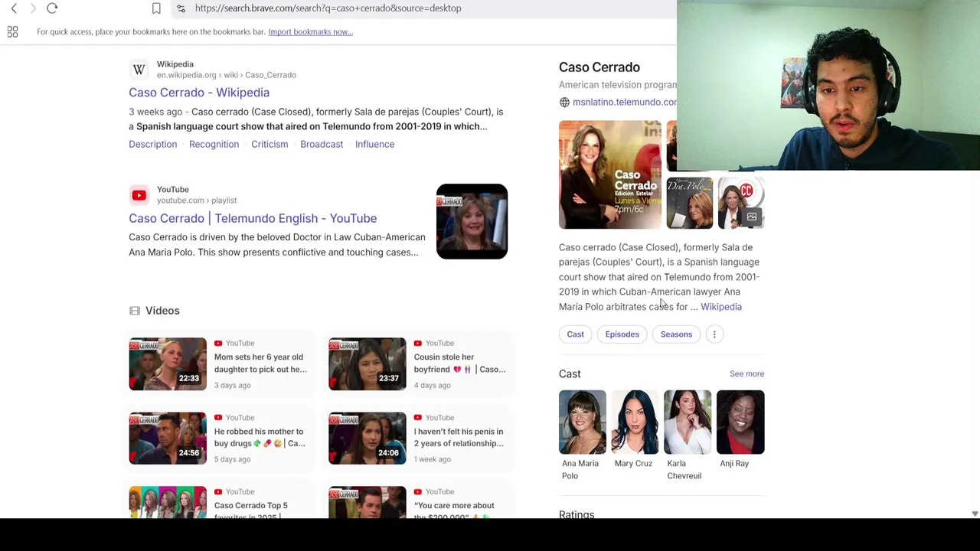Open 'Caso Cerrado - Wikipedia' result
The width and height of the screenshot is (980, 551).
click(x=199, y=93)
